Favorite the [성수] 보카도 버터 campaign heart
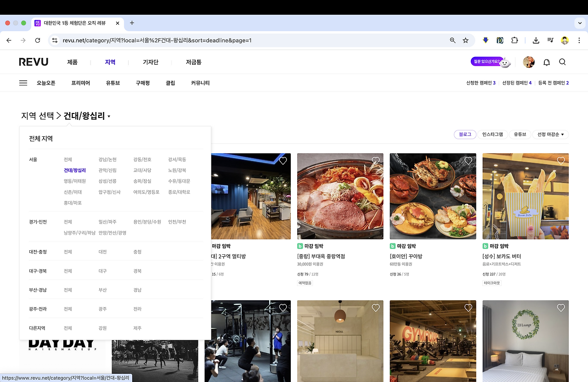The height and width of the screenshot is (382, 588). tap(560, 161)
